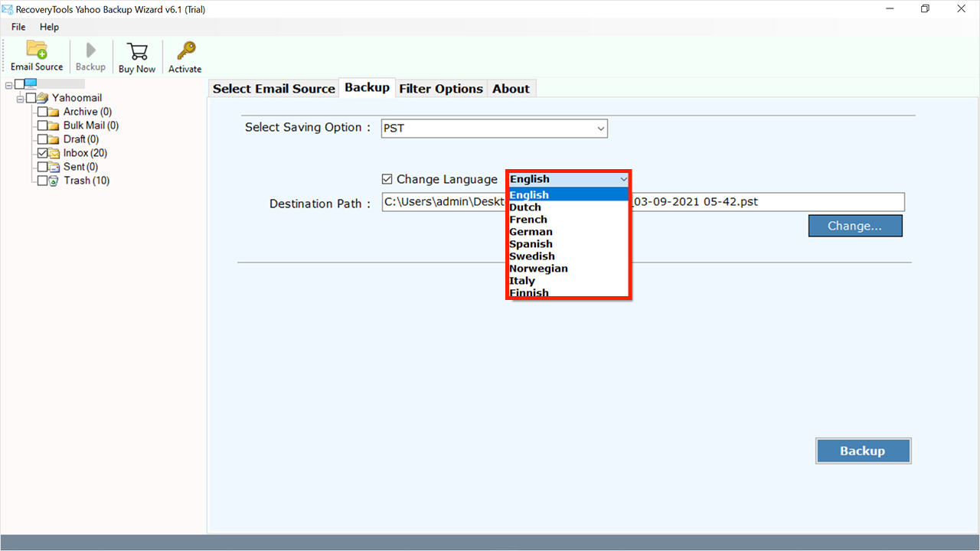Open the File menu
Screen dimensions: 980x551
pos(18,27)
